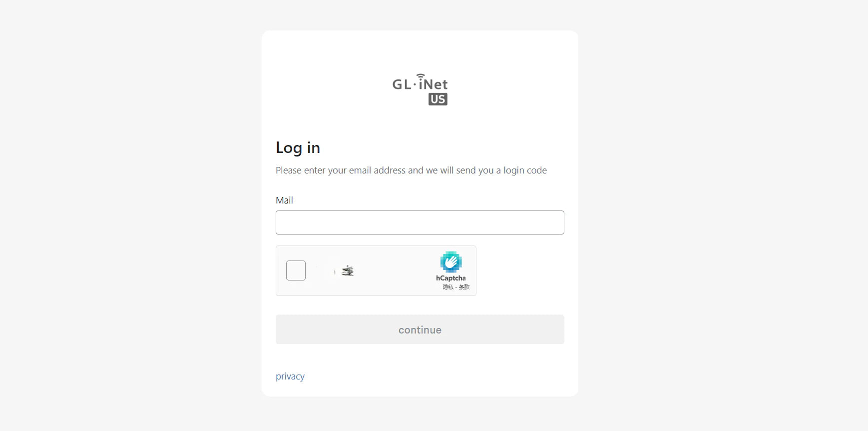Click the US region badge icon
The image size is (868, 431).
click(x=437, y=99)
